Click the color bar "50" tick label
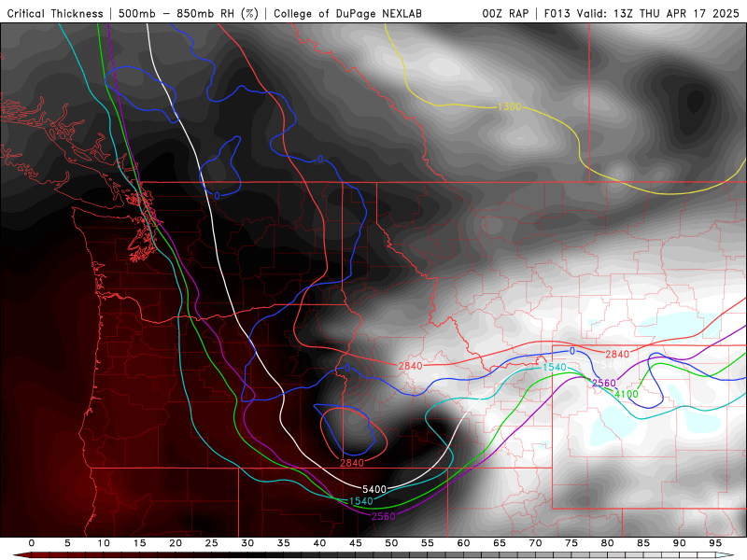Image resolution: width=747 pixels, height=560 pixels. (x=391, y=543)
